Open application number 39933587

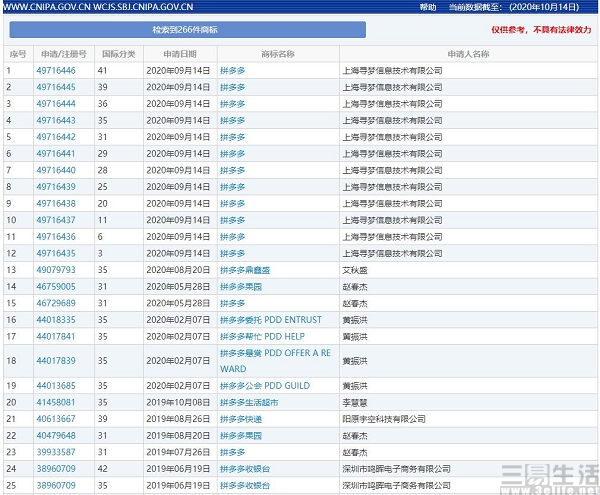pyautogui.click(x=56, y=452)
